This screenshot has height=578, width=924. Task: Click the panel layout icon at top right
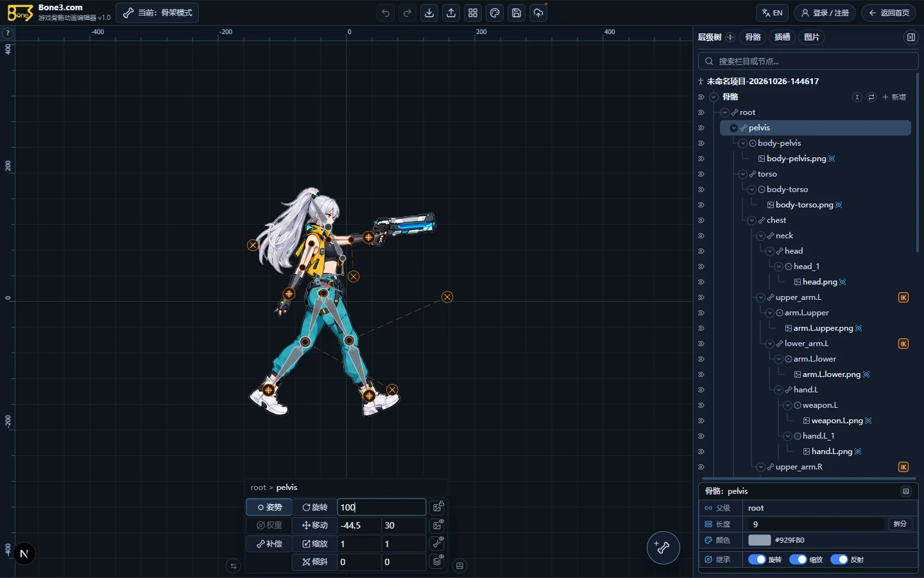click(x=911, y=37)
